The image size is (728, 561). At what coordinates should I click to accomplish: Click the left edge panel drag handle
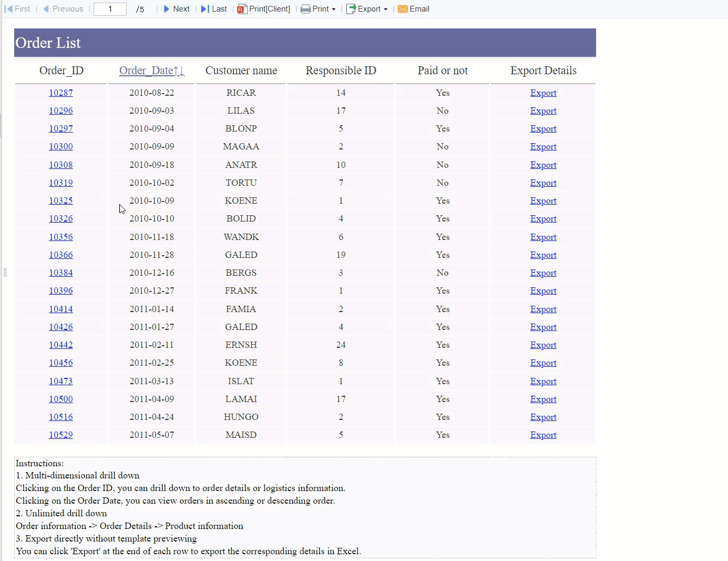[x=5, y=272]
